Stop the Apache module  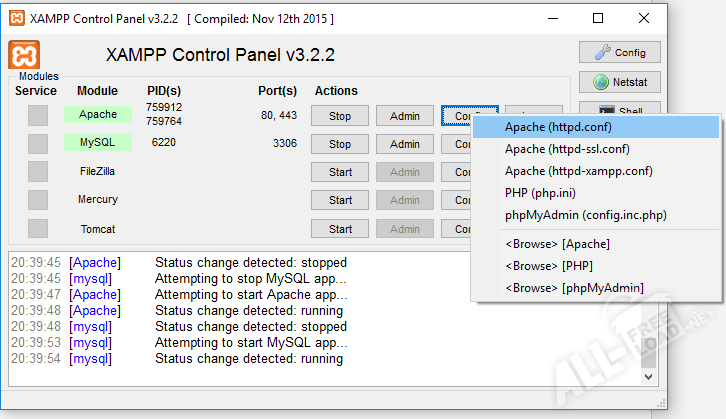(x=340, y=116)
